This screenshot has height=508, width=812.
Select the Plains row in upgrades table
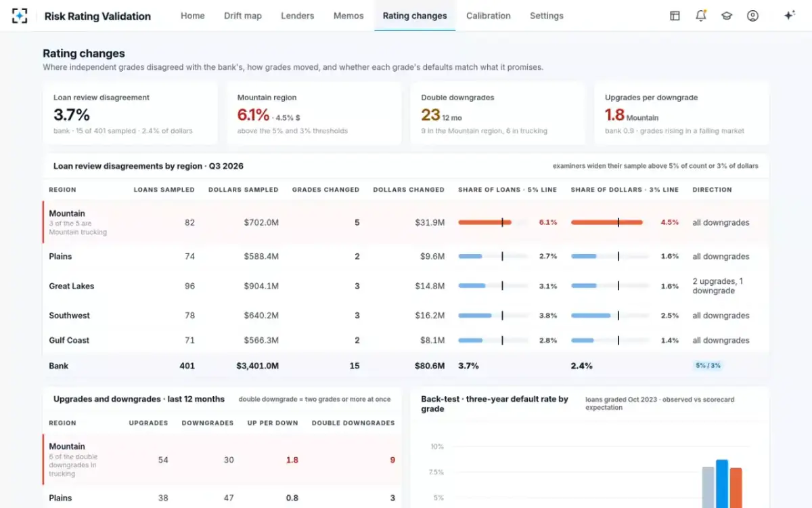point(222,498)
